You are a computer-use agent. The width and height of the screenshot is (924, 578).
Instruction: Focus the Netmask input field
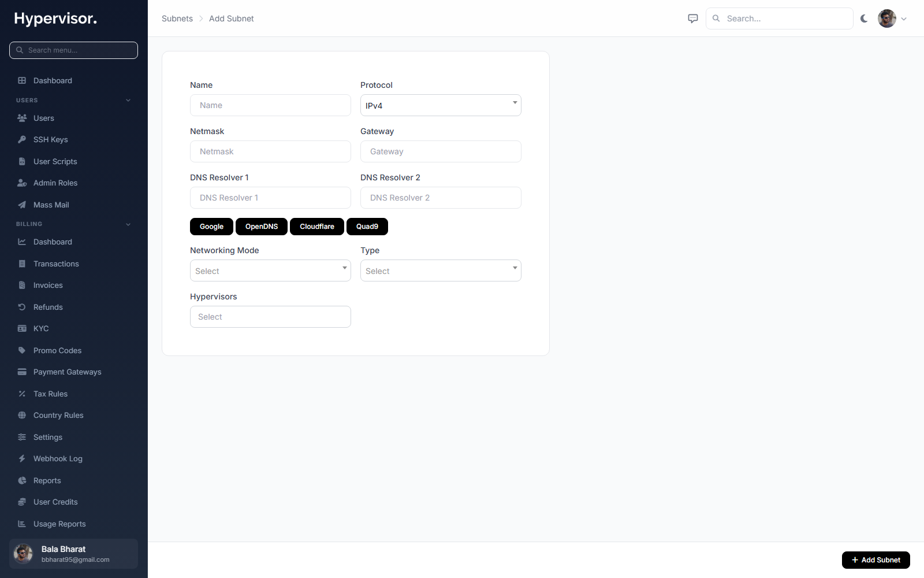(x=270, y=151)
